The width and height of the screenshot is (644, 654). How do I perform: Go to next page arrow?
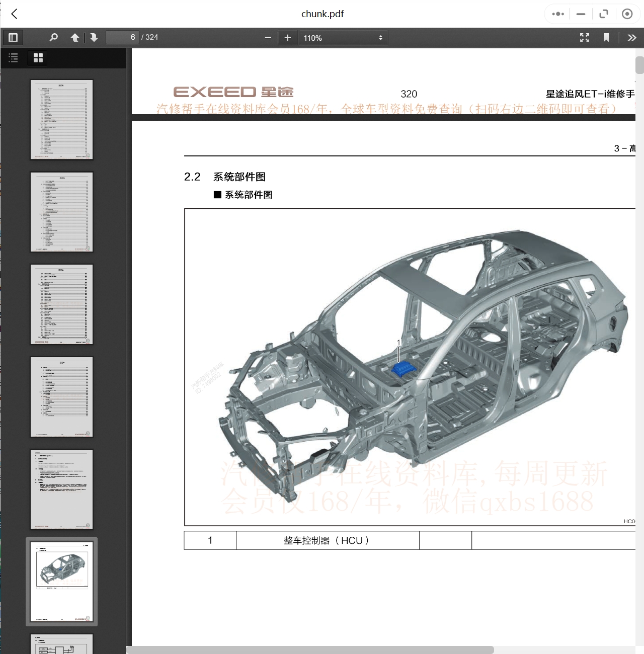point(94,38)
